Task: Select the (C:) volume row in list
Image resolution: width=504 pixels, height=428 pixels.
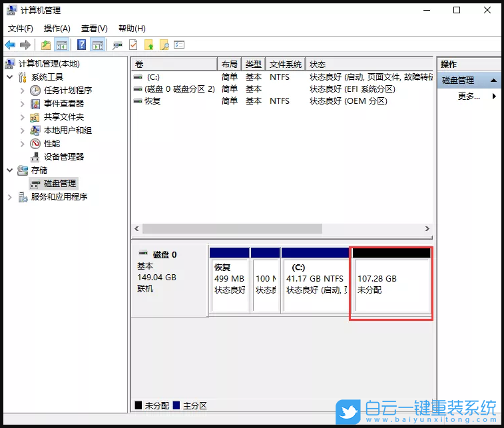Action: (x=282, y=77)
